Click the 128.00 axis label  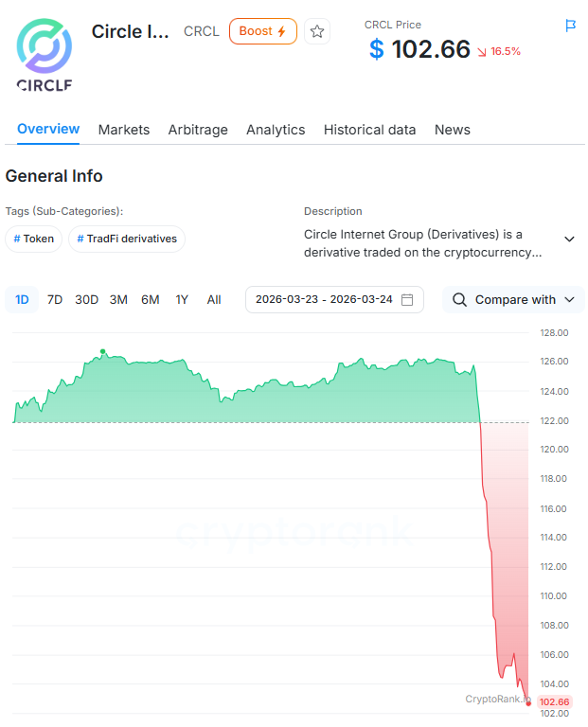coord(554,333)
